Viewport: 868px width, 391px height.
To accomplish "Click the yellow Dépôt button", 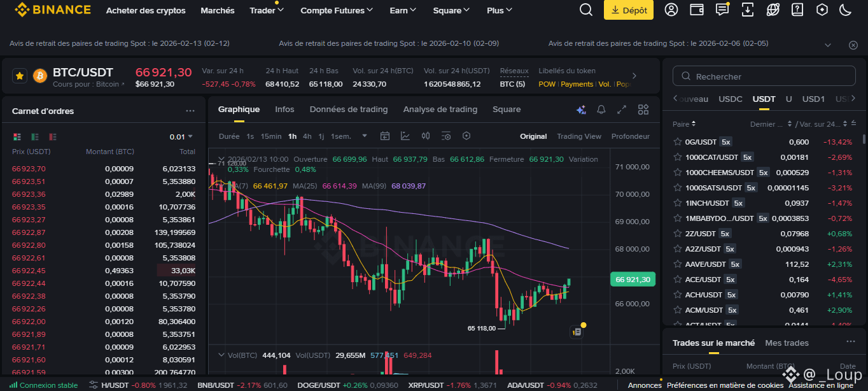I will click(629, 10).
